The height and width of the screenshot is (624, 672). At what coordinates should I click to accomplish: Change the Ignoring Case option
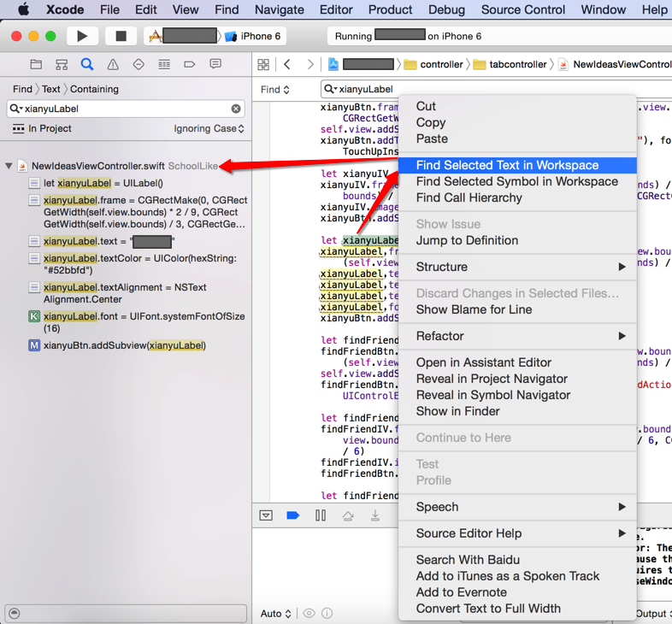click(209, 128)
